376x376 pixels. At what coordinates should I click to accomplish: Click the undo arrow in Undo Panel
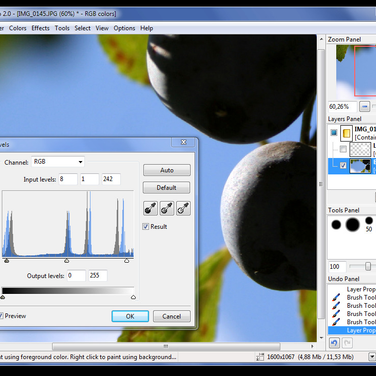334,343
